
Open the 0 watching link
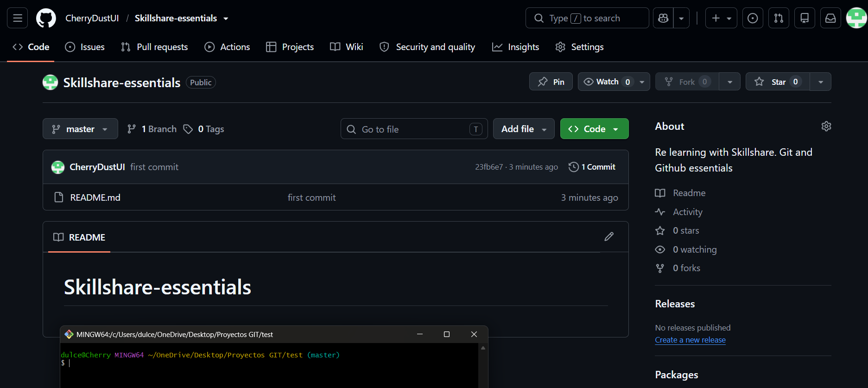pyautogui.click(x=686, y=249)
